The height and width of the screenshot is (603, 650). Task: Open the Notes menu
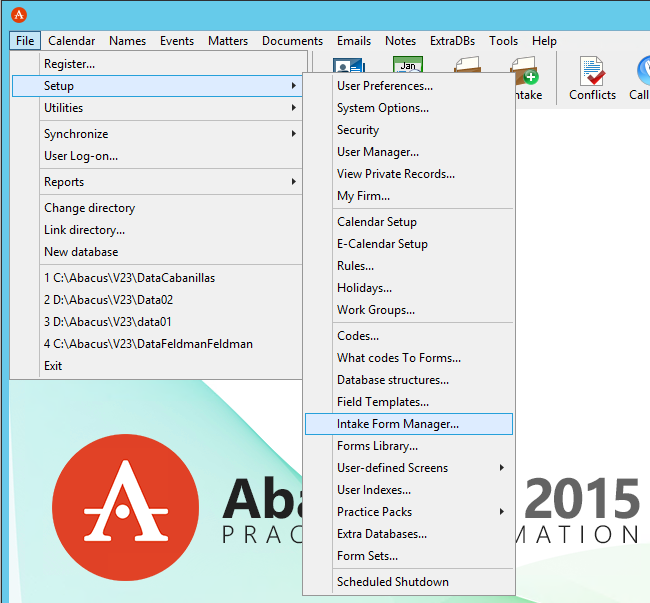(x=400, y=41)
